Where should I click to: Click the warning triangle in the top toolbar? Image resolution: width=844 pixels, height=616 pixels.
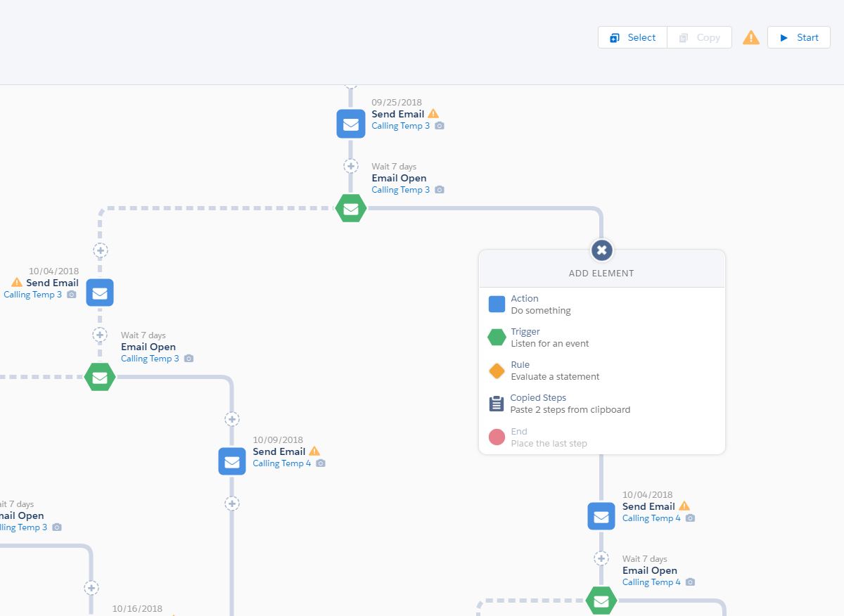click(x=750, y=37)
